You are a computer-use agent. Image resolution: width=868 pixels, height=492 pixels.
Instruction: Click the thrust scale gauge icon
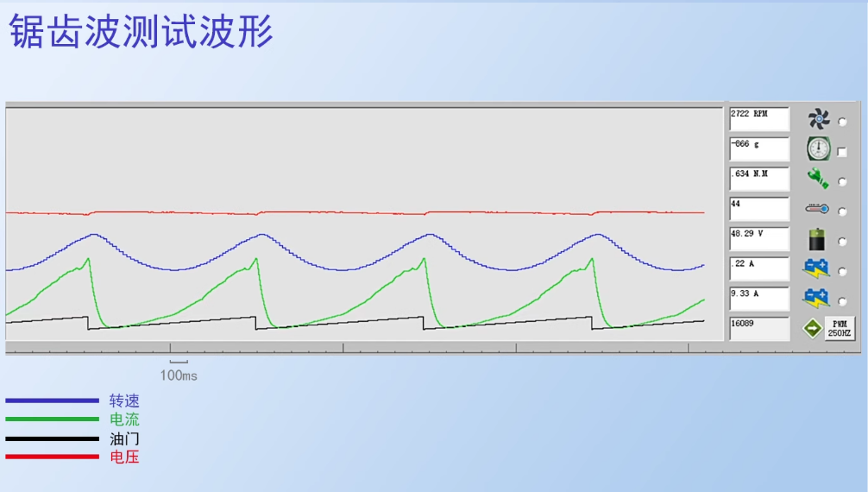[x=817, y=149]
